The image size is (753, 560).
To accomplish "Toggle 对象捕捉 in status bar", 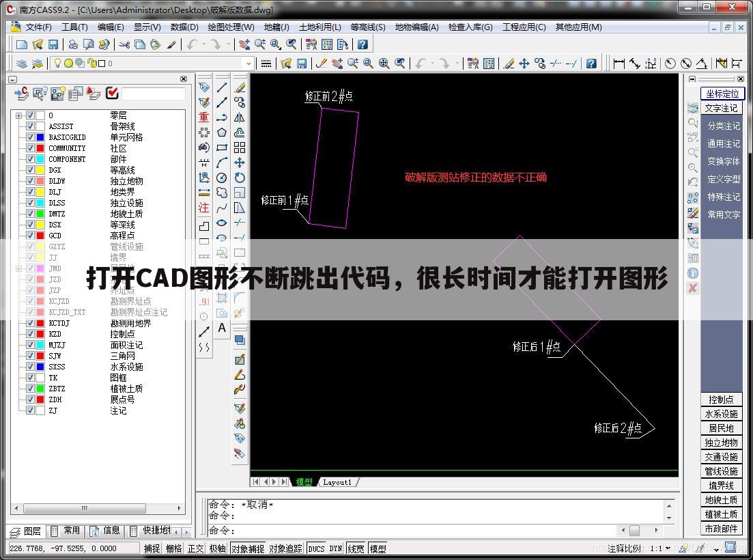I will coord(248,548).
